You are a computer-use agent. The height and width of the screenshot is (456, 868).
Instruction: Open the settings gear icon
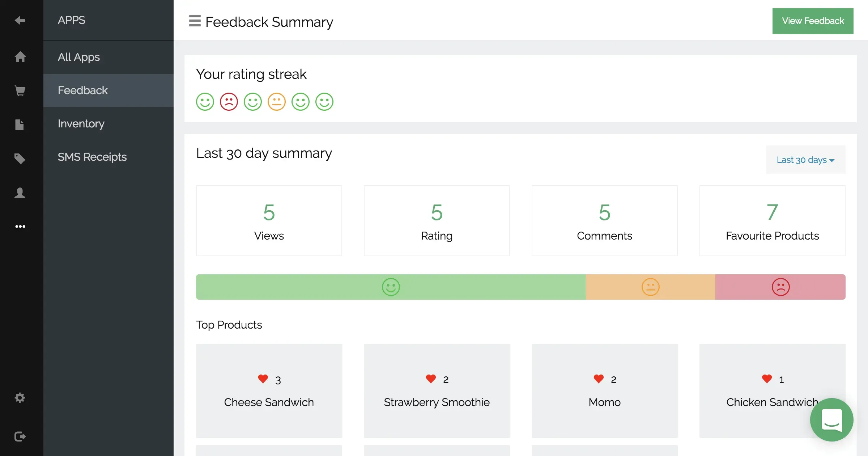point(20,398)
